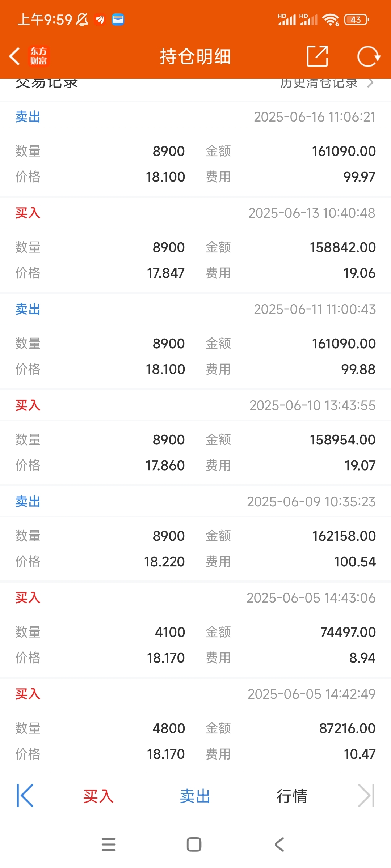Open the sell record with amount 162158.00
Screen dimensions: 391x868
(x=195, y=534)
